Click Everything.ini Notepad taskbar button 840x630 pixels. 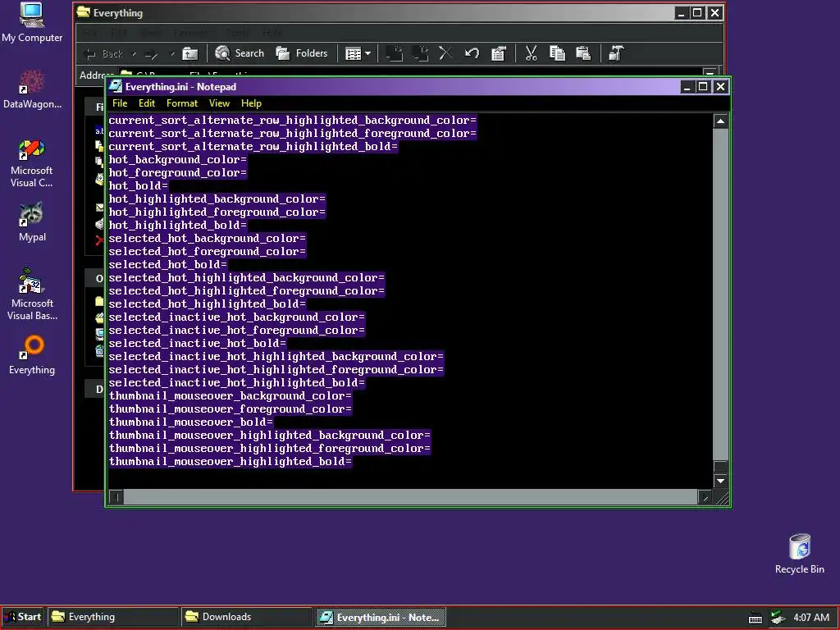point(381,617)
